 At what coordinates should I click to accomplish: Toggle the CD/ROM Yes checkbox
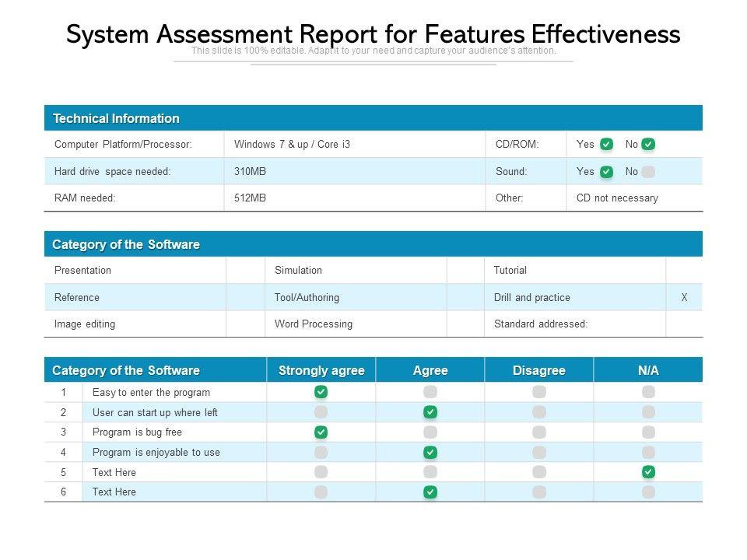coord(607,144)
